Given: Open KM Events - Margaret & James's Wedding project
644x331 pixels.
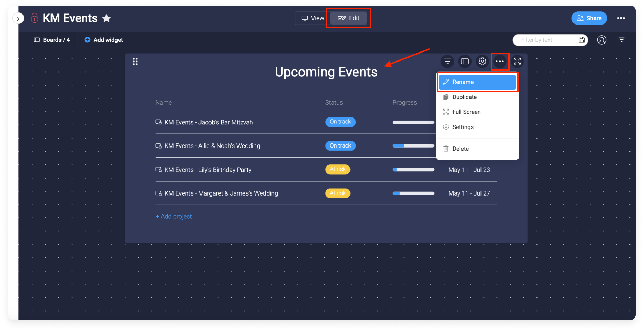Looking at the screenshot, I should [x=221, y=193].
